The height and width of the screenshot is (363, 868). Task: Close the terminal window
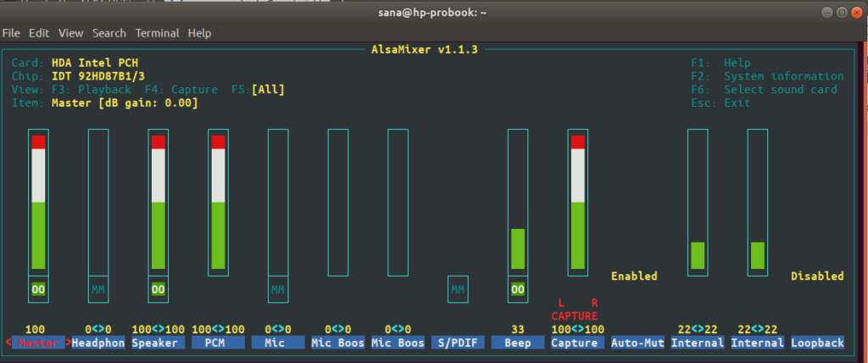[x=857, y=12]
